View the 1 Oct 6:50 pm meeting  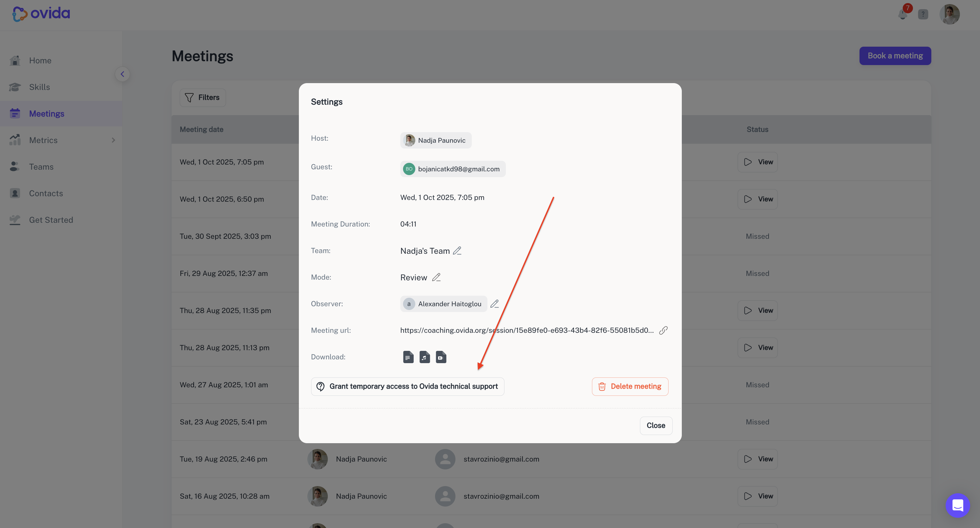(757, 200)
